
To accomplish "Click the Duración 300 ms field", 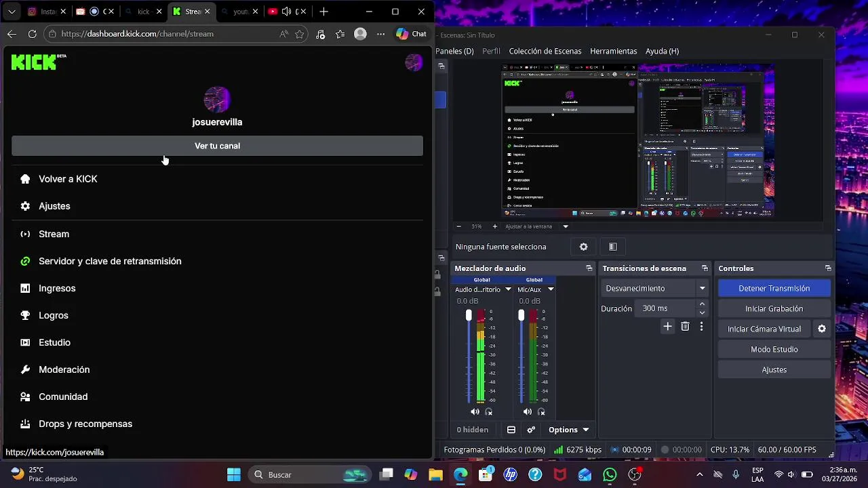I will tap(666, 308).
